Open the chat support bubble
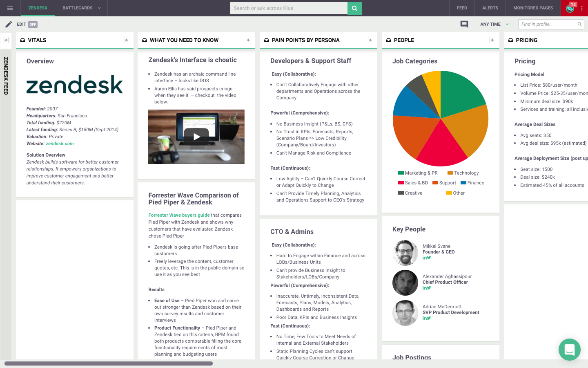 (x=570, y=350)
